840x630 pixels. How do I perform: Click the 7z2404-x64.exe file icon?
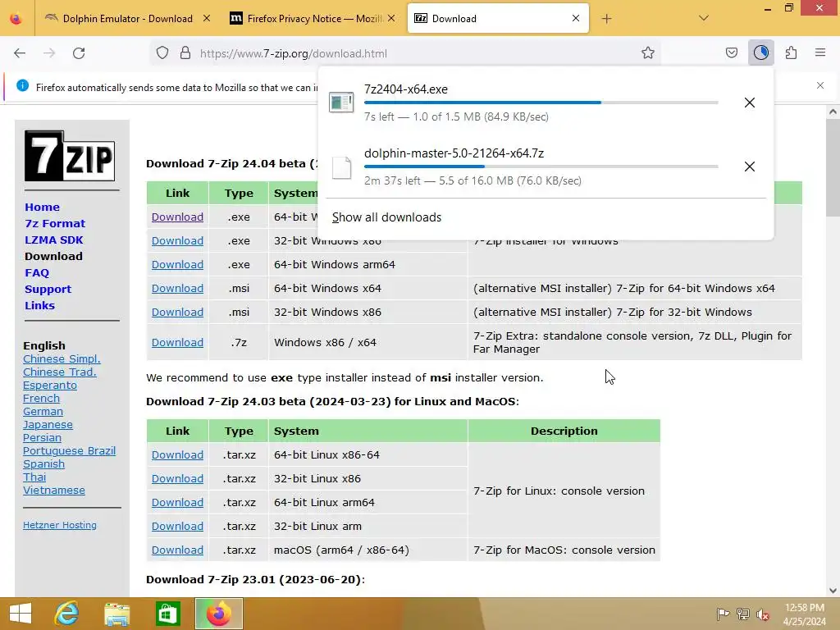(x=341, y=103)
